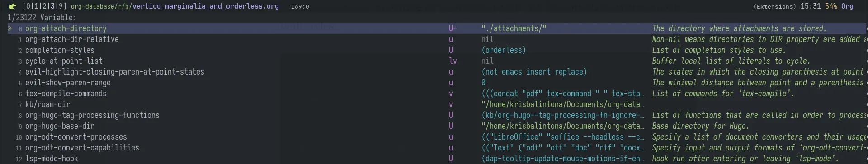Click docstring 'List of commands for tex-compile'
The height and width of the screenshot is (164, 868).
pos(723,94)
